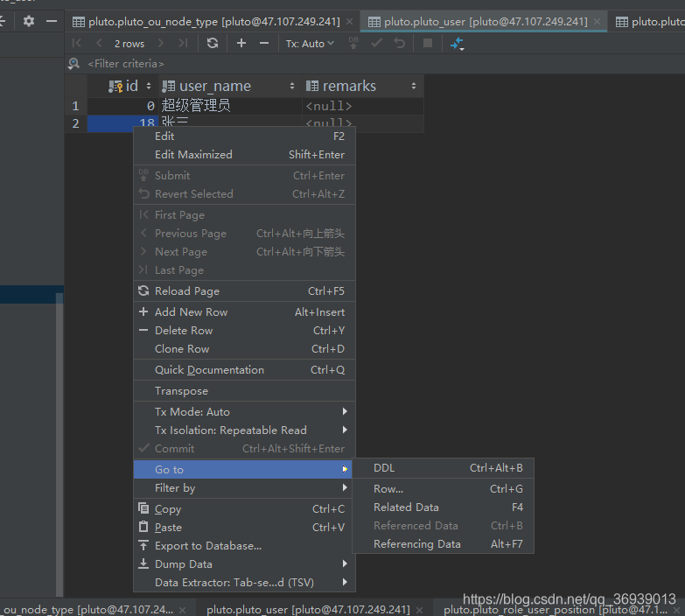
Task: Choose Add New Row menu item
Action: click(x=245, y=311)
